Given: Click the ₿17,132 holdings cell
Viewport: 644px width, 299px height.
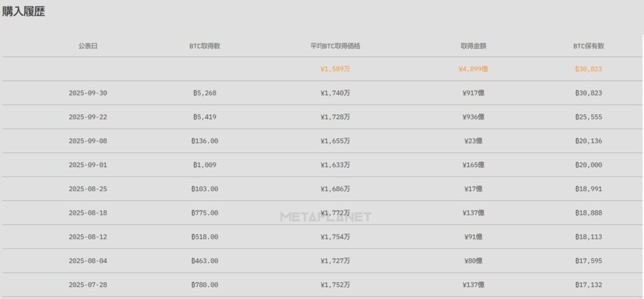Looking at the screenshot, I should tap(589, 285).
